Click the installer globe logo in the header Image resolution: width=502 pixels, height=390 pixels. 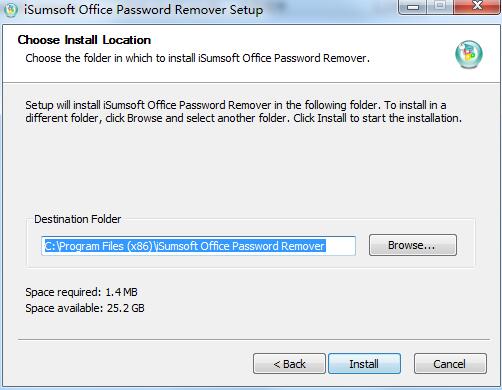(x=469, y=54)
